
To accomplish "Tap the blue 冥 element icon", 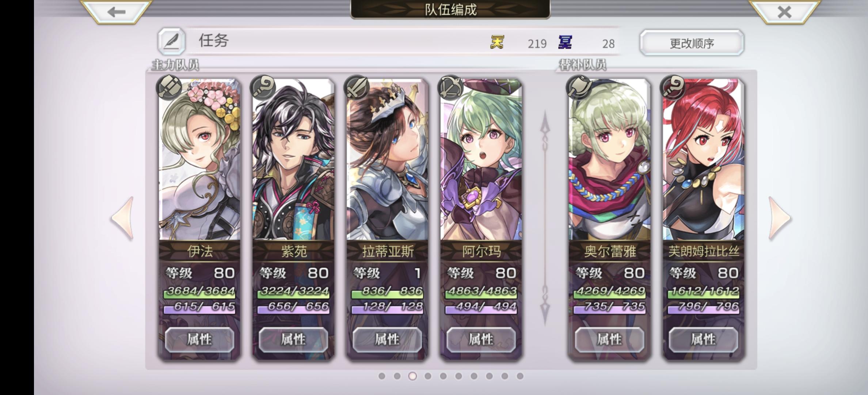I will click(565, 42).
